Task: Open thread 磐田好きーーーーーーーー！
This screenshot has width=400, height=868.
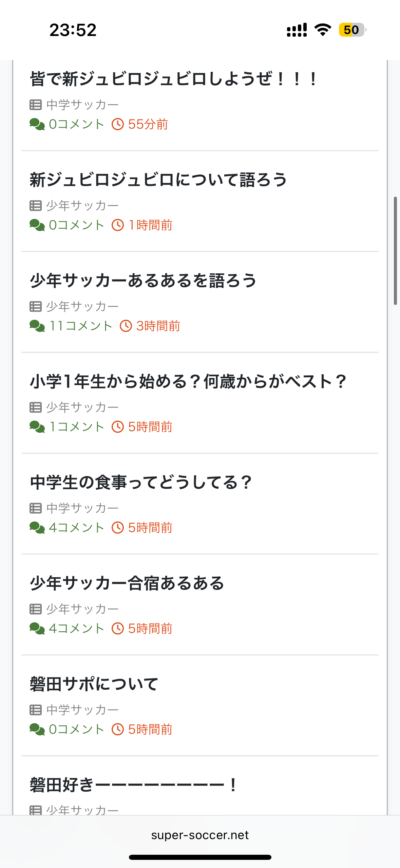Action: click(133, 785)
